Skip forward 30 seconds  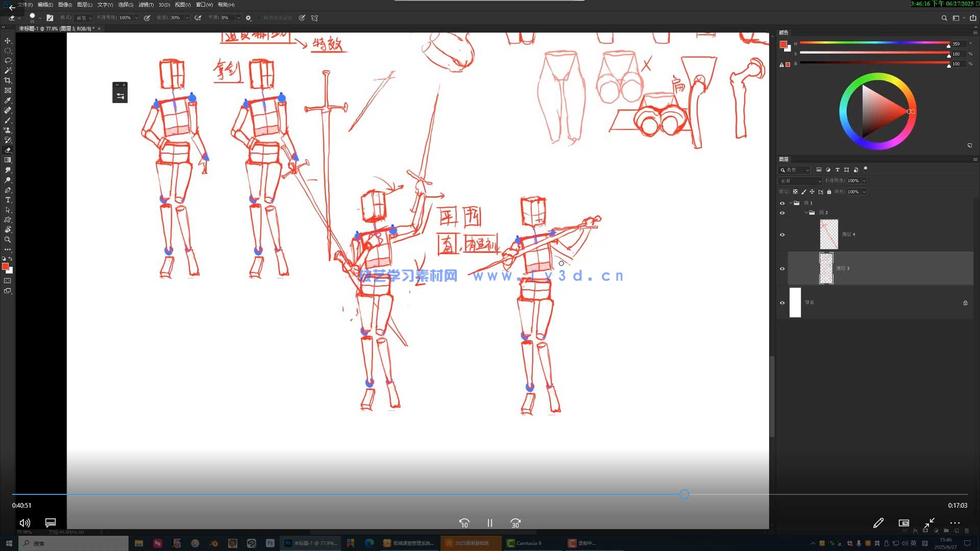pos(515,523)
